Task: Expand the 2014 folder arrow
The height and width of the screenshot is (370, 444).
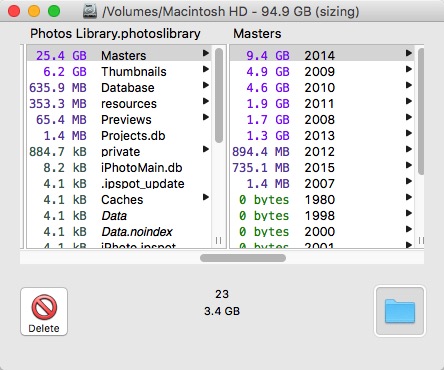Action: [x=409, y=53]
